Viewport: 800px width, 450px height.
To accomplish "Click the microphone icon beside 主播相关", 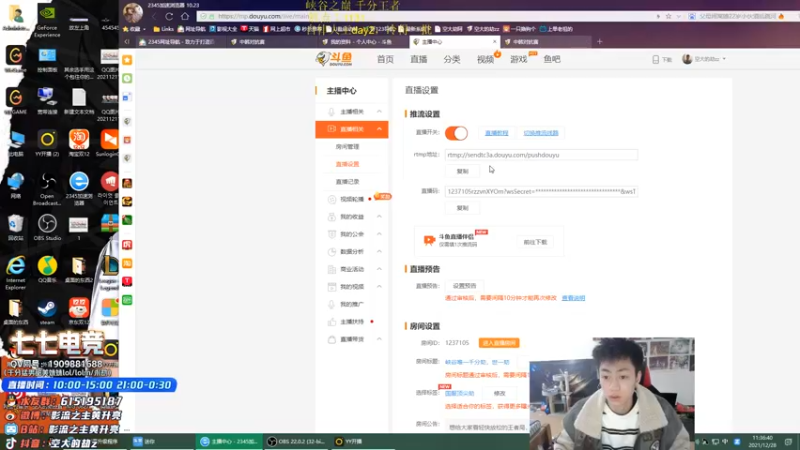I will [332, 111].
